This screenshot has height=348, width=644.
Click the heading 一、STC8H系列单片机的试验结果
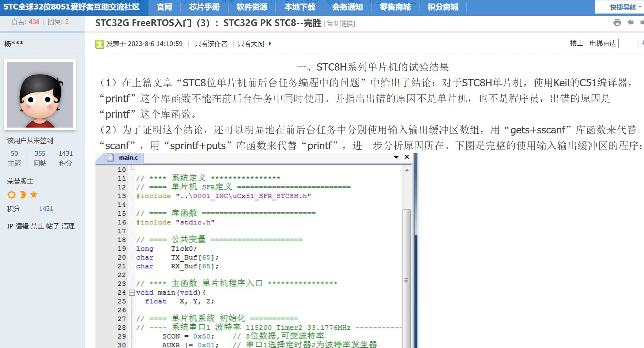coord(373,67)
